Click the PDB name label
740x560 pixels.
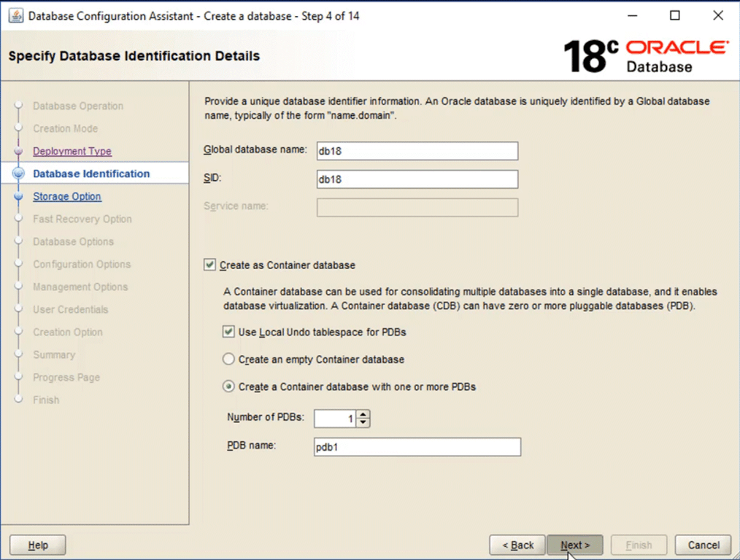click(251, 446)
